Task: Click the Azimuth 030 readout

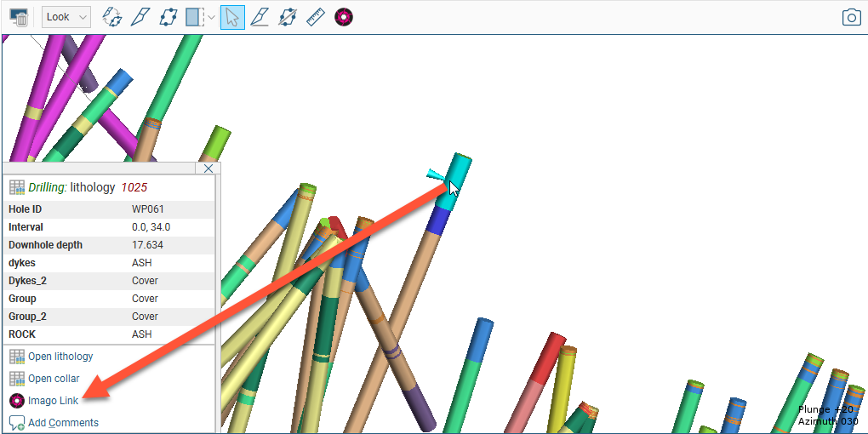Action: coord(828,421)
